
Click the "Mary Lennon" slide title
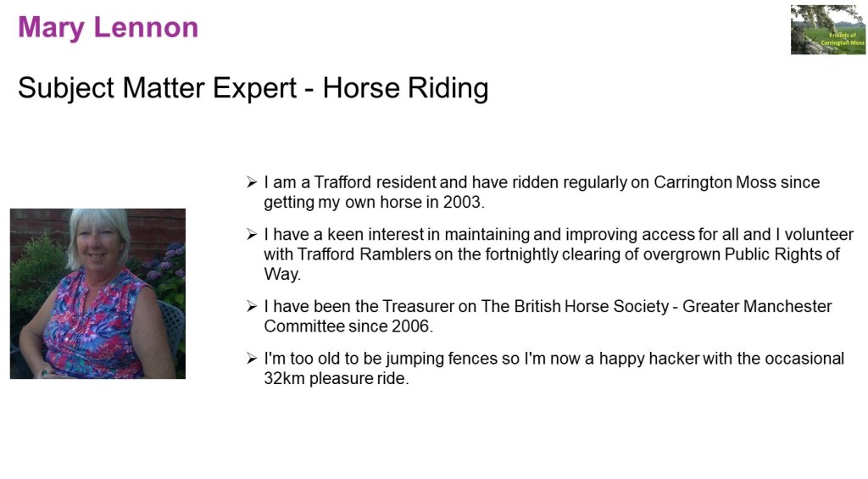coord(108,27)
